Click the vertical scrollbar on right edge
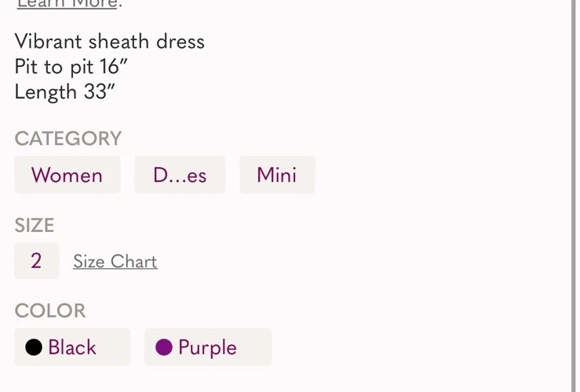This screenshot has height=392, width=580. (574, 196)
